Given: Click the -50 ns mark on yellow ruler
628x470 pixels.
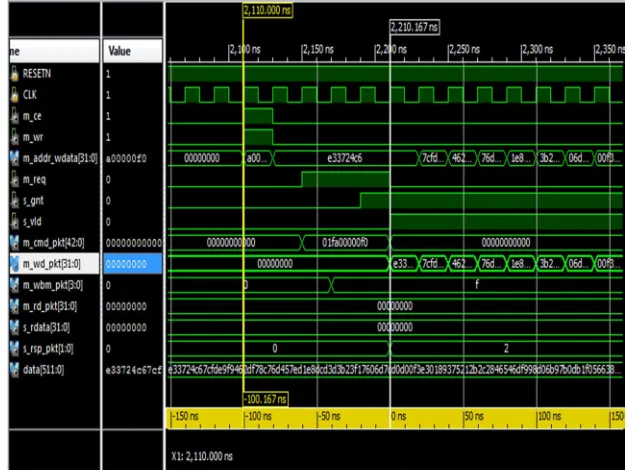Looking at the screenshot, I should 329,416.
